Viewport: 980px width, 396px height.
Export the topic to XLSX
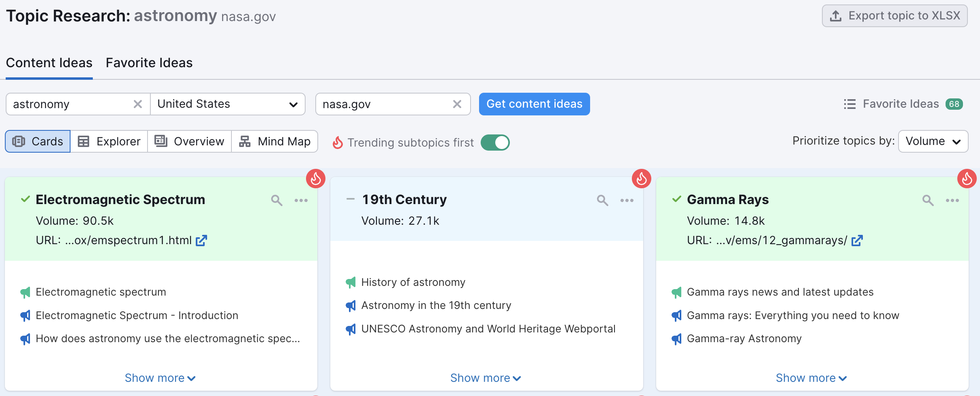tap(894, 15)
